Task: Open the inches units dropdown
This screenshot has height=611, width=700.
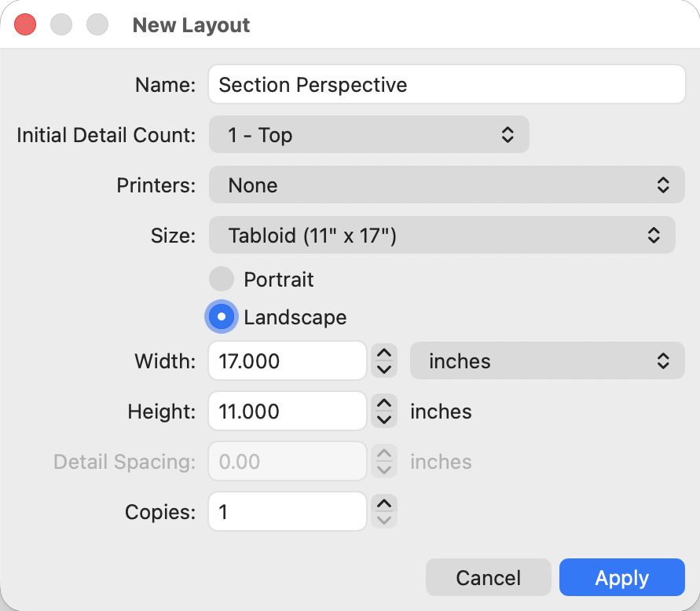Action: tap(548, 360)
